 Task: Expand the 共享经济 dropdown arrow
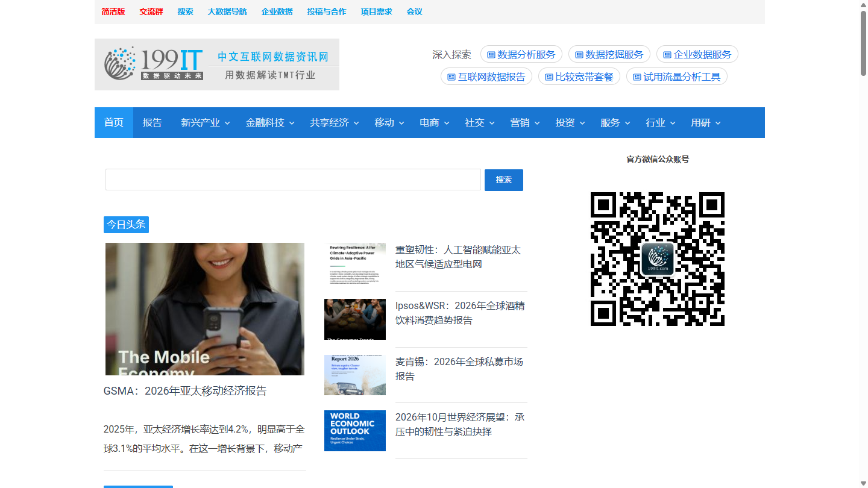pos(356,123)
